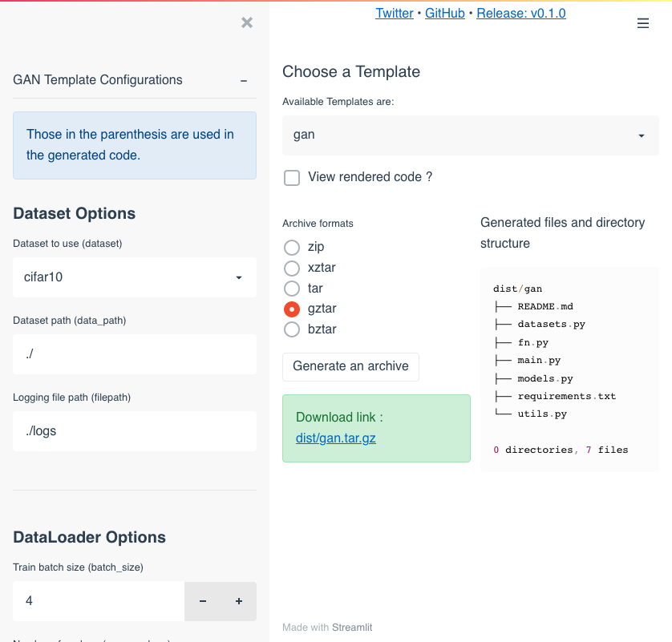672x642 pixels.
Task: Open the dataset dropdown showing cifar10
Action: 135,277
